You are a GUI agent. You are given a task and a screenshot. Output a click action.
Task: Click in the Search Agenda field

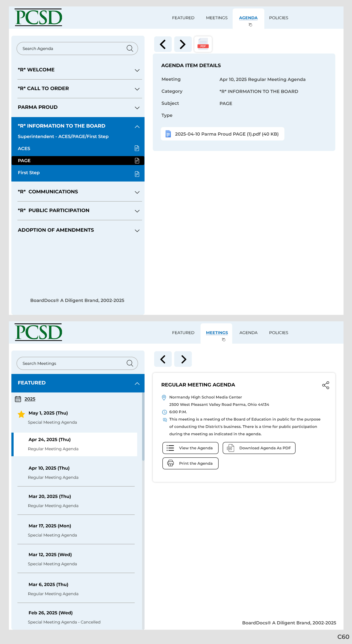coord(77,48)
